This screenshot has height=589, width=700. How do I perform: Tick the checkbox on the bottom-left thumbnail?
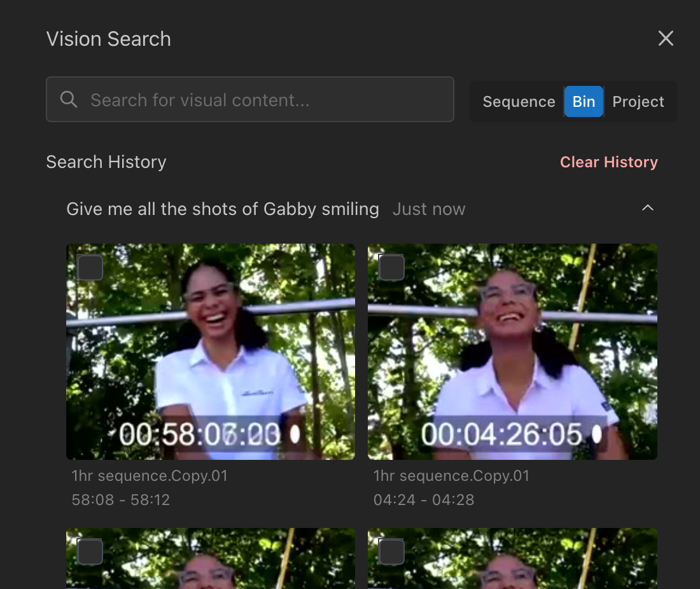click(90, 552)
